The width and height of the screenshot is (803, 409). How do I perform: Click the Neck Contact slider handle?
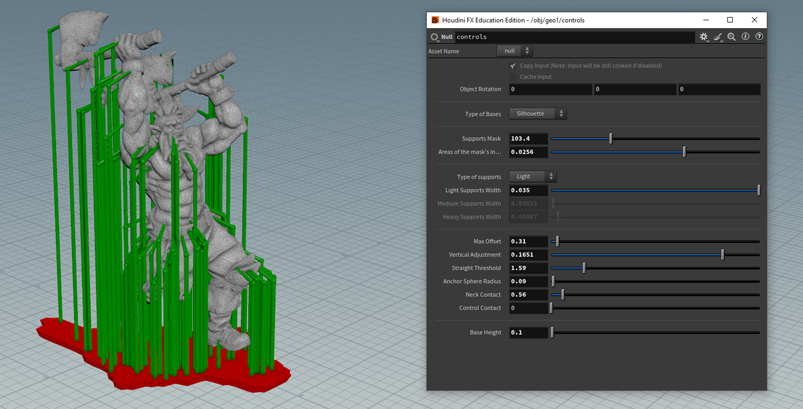tap(562, 295)
